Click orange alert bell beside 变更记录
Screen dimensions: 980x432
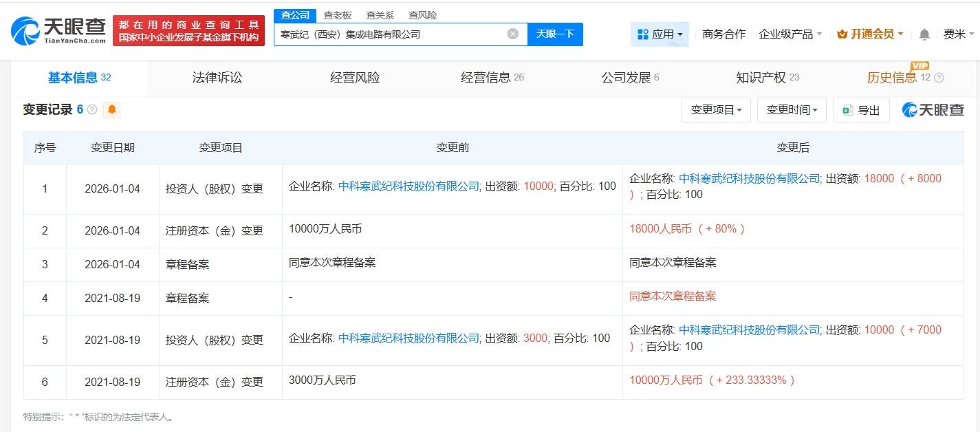[111, 109]
